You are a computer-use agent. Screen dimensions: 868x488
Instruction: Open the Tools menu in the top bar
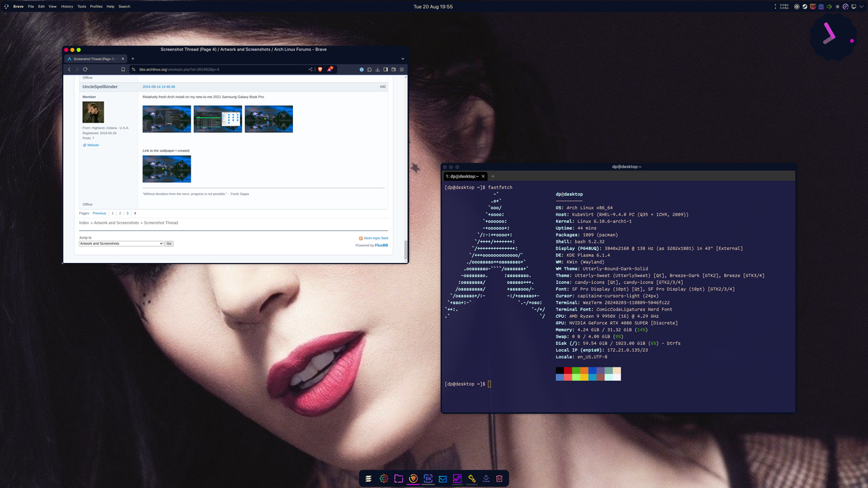(81, 6)
